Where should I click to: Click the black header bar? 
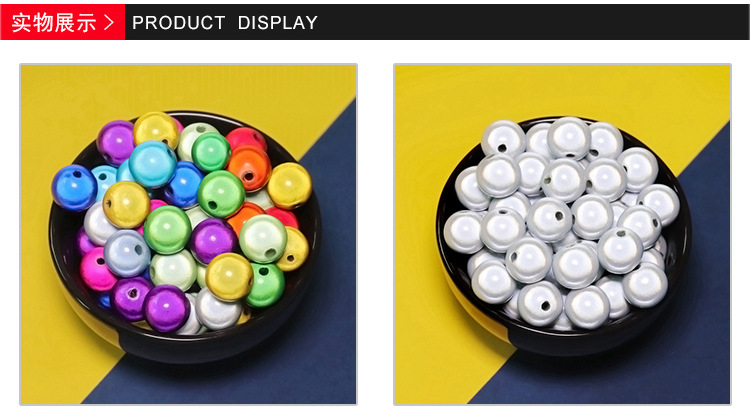[437, 22]
